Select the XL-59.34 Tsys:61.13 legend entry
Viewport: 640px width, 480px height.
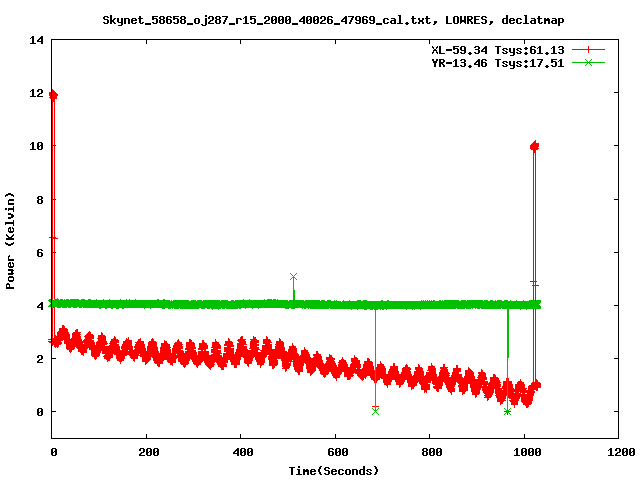(x=498, y=50)
